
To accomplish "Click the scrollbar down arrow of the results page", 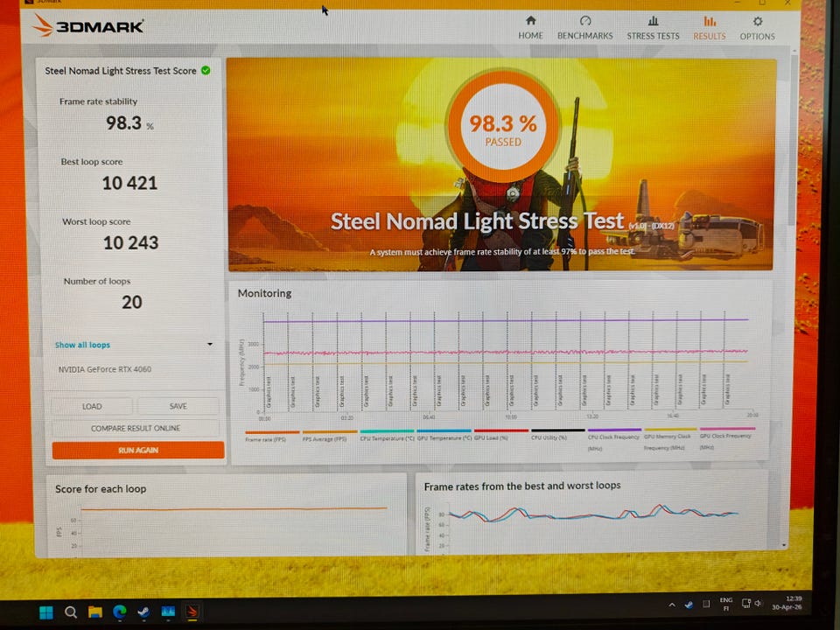I will [x=784, y=545].
